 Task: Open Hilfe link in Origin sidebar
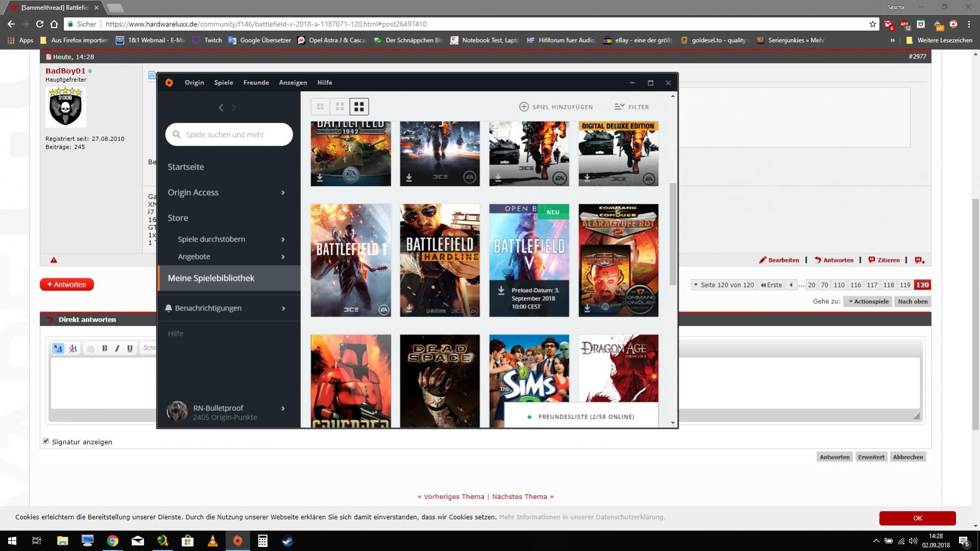pyautogui.click(x=175, y=333)
